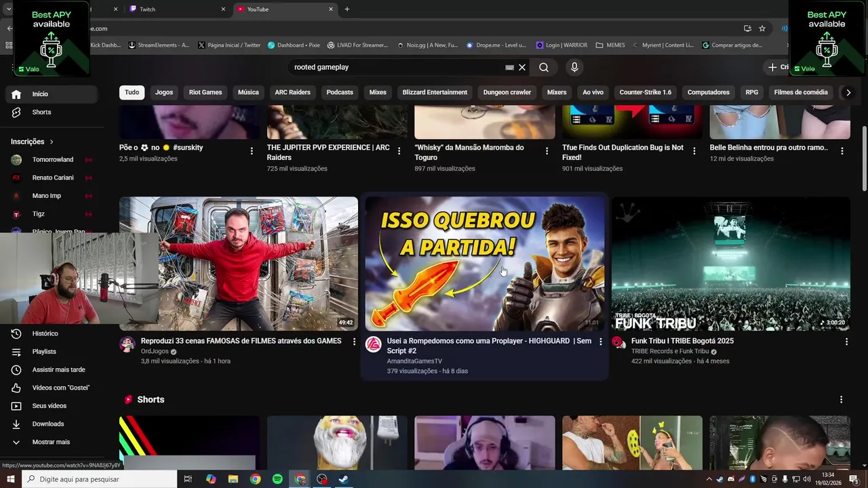Image resolution: width=868 pixels, height=488 pixels.
Task: Play the Funk Tribu Bogotá thumbnail
Action: (731, 264)
